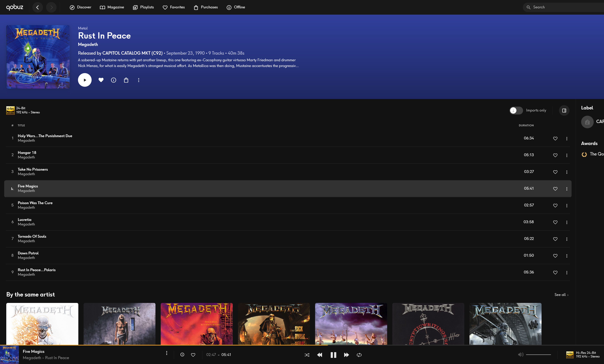
Task: Open album three-dot options menu
Action: pyautogui.click(x=139, y=80)
